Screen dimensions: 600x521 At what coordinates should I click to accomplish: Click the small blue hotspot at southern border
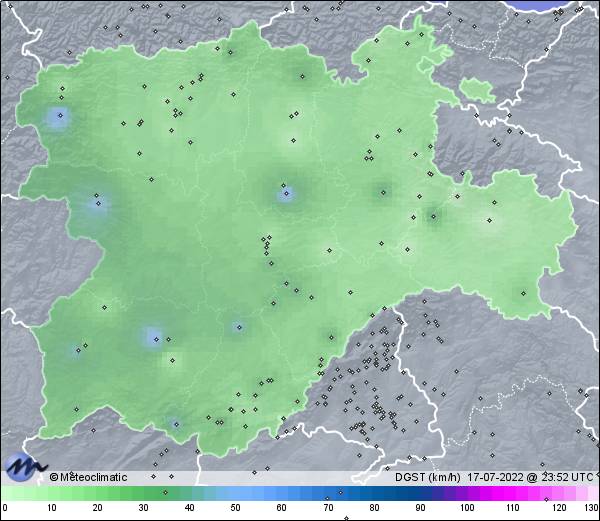175,424
